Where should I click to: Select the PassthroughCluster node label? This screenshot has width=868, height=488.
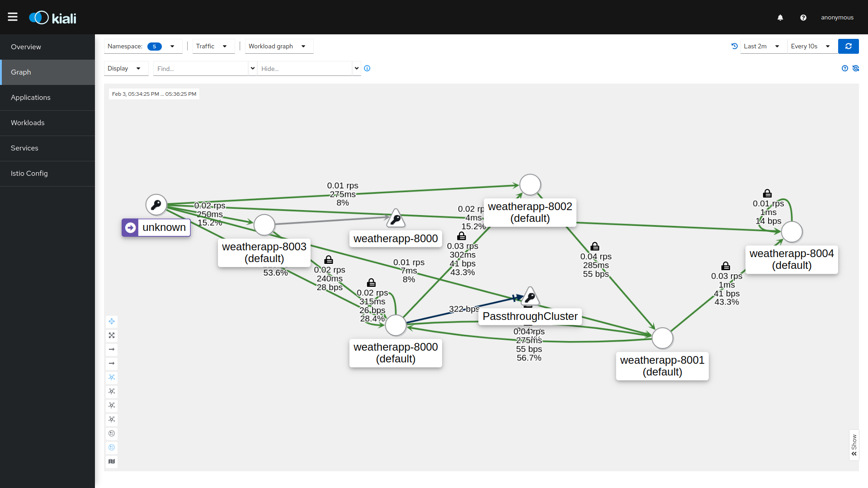pyautogui.click(x=530, y=316)
